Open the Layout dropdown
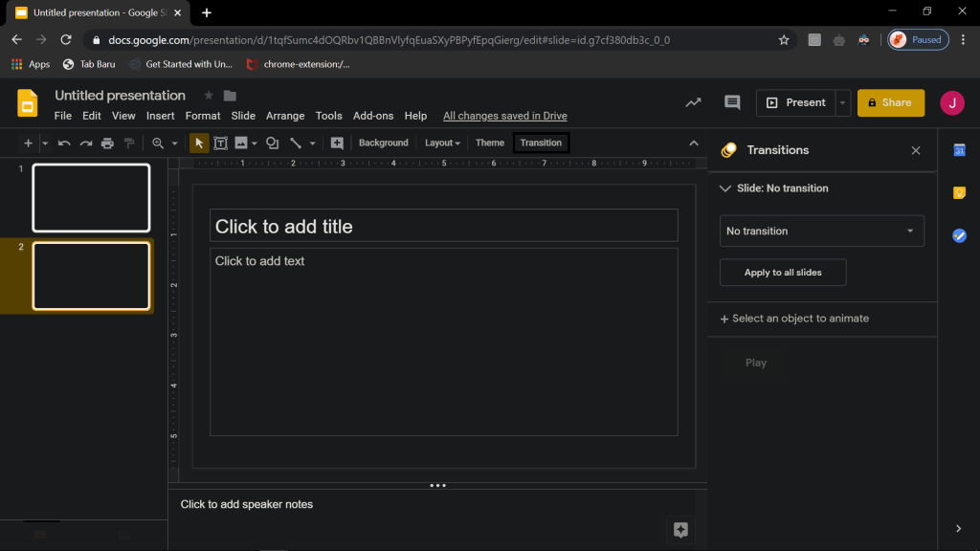 [442, 143]
